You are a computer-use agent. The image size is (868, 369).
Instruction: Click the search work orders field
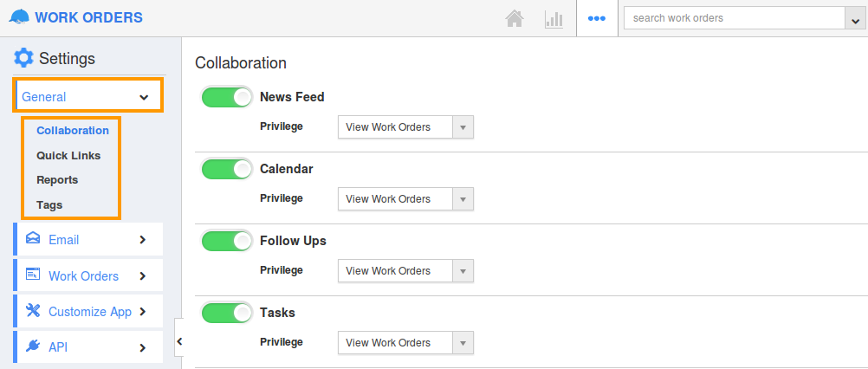coord(734,17)
